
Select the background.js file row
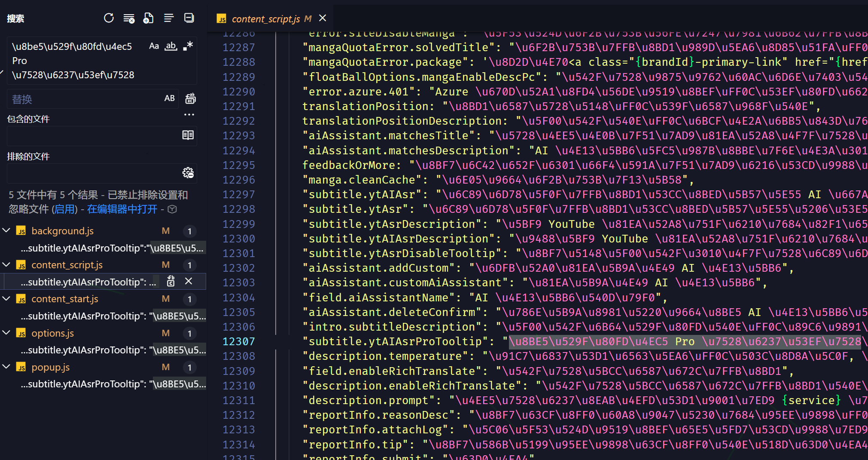pos(103,231)
